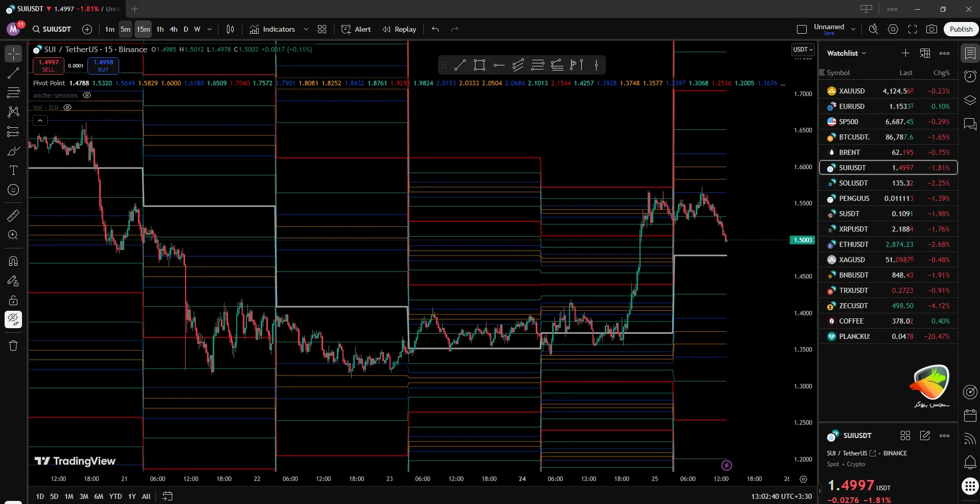980x504 pixels.
Task: Select the trend line drawing tool
Action: point(13,73)
